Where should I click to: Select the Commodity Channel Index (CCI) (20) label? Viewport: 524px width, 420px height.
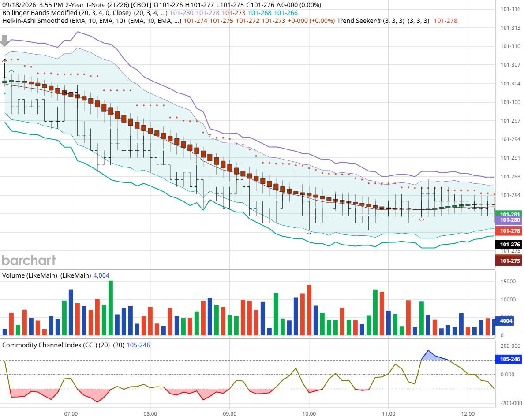[x=56, y=345]
